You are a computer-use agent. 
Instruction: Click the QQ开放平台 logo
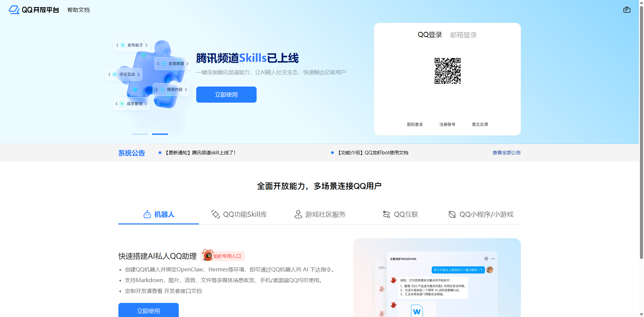34,10
